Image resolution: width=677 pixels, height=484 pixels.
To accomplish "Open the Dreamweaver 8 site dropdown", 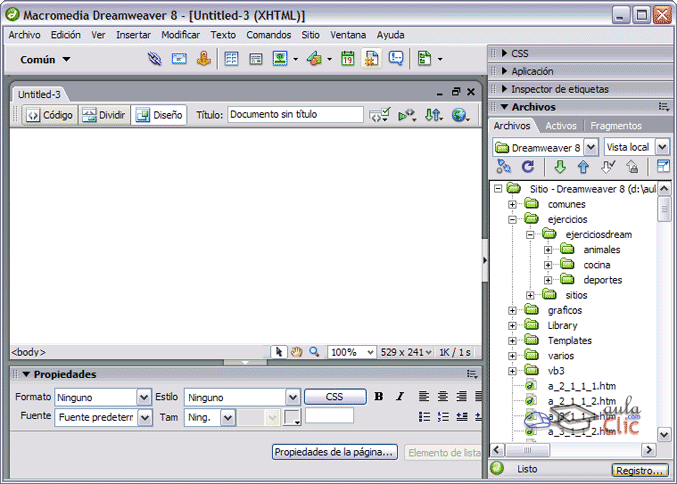I will click(x=591, y=147).
